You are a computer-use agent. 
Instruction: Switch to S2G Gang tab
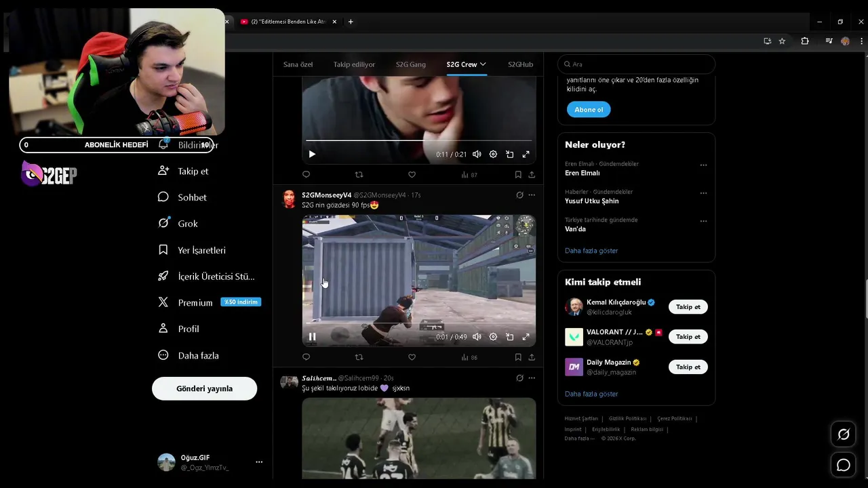(x=411, y=64)
